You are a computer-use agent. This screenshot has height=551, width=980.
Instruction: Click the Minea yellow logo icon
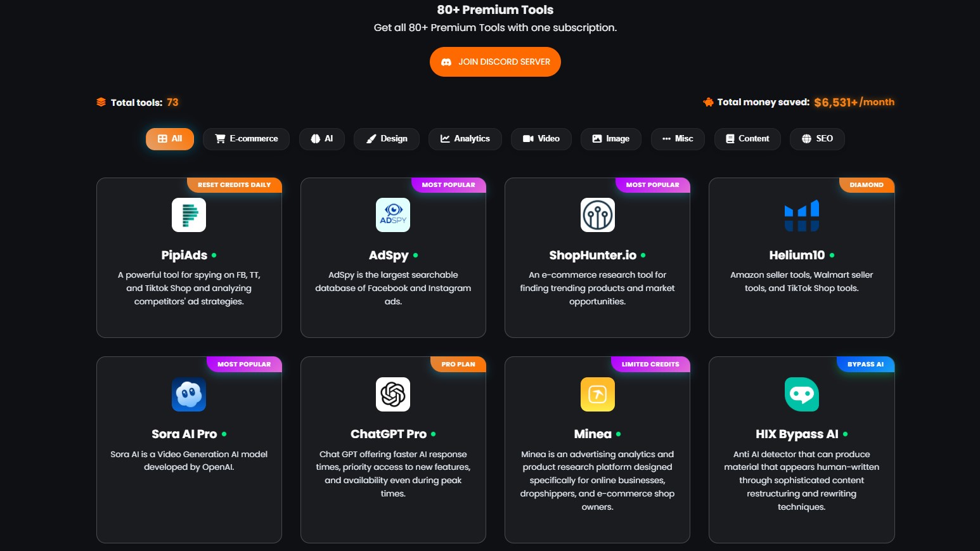[597, 394]
